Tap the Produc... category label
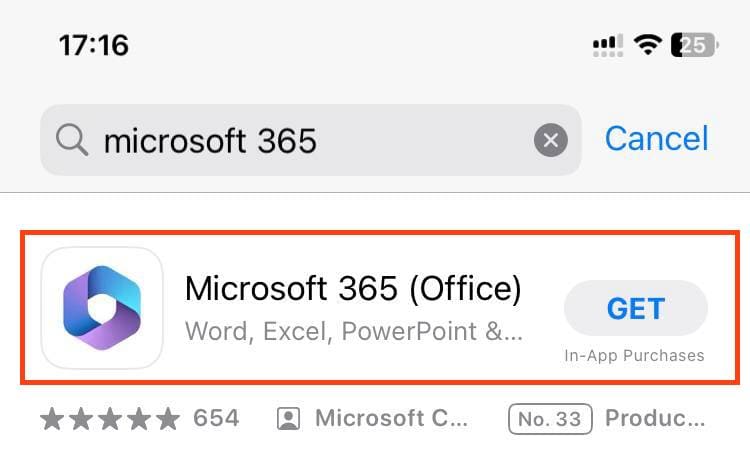750x455 pixels. 655,418
